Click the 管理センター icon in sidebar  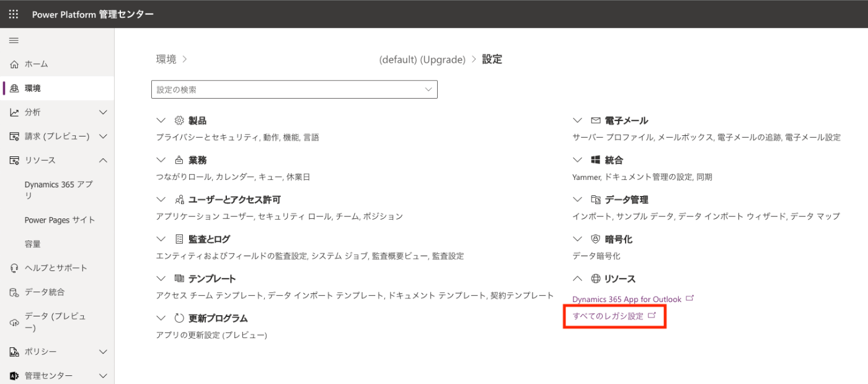[x=14, y=376]
